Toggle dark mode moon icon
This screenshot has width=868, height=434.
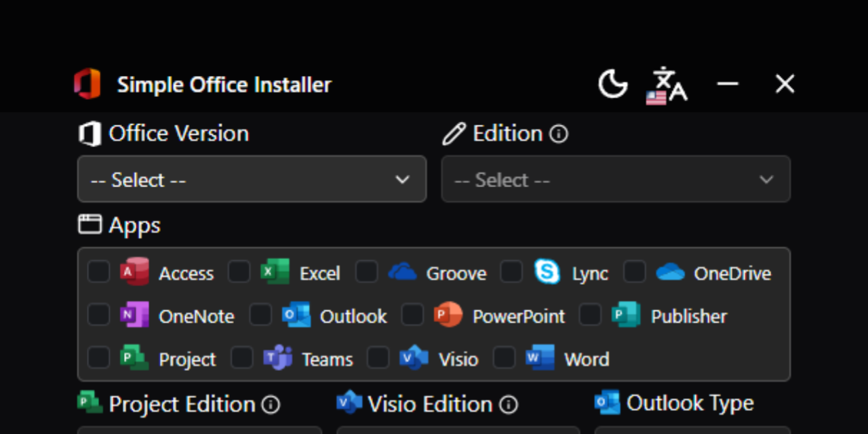click(612, 84)
